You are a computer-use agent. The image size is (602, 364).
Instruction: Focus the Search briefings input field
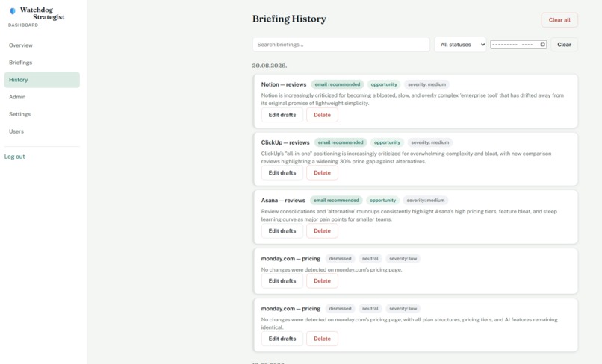[x=341, y=45]
